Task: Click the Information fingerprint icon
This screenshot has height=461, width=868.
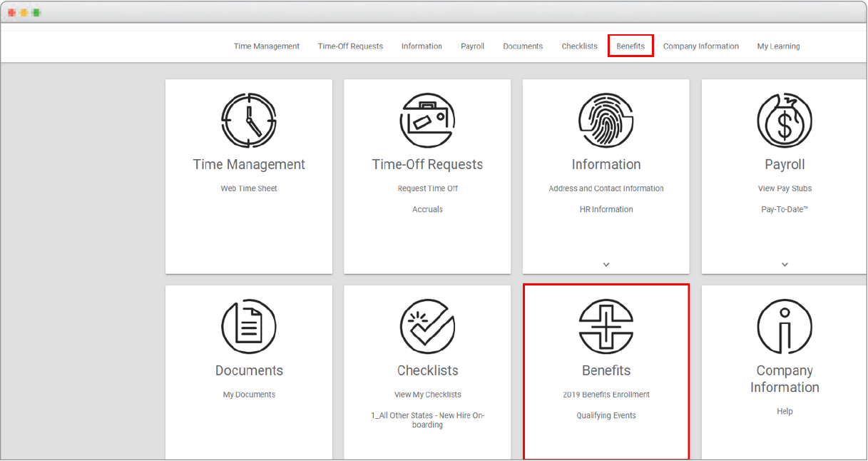Action: pos(606,121)
